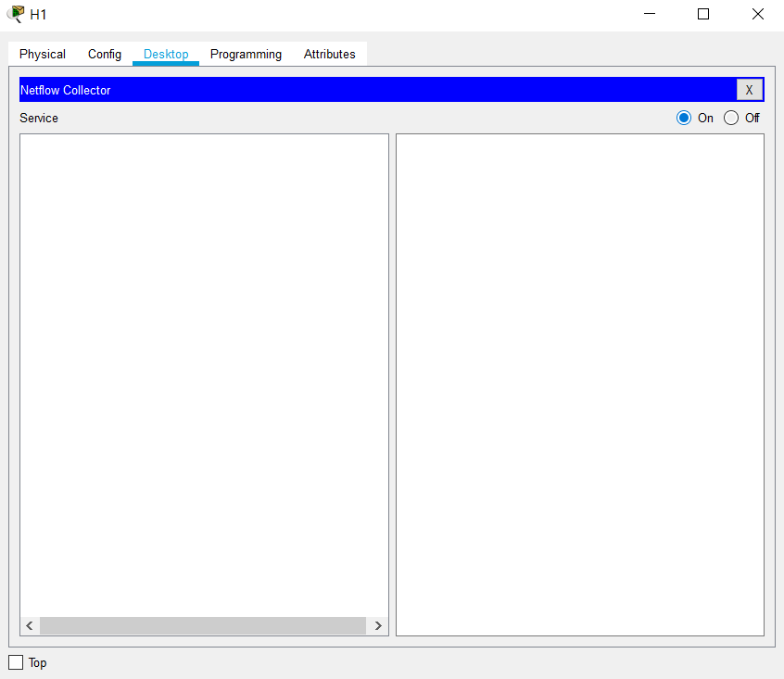This screenshot has width=784, height=679.
Task: Click the blue Netflow Collector header bar
Action: click(371, 90)
